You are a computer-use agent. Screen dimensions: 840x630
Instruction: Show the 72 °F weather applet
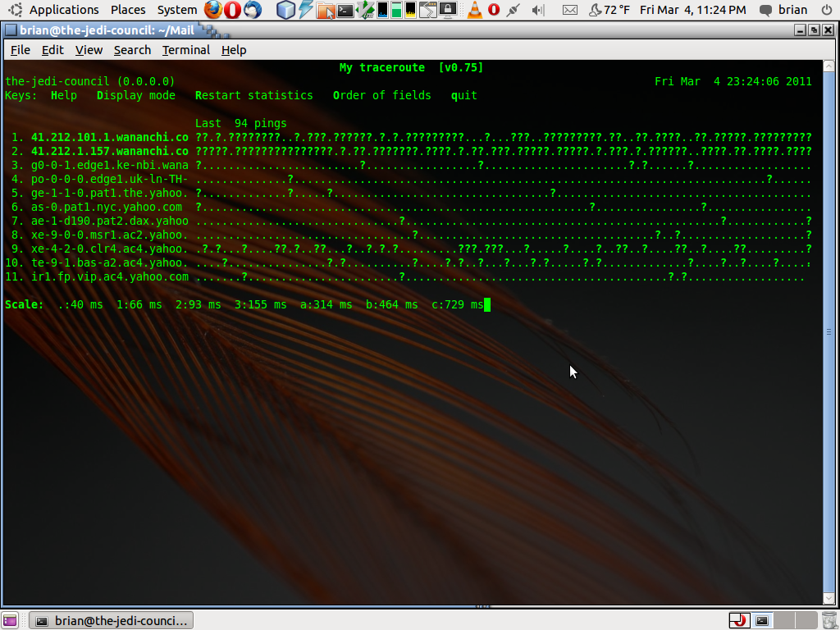tap(609, 10)
